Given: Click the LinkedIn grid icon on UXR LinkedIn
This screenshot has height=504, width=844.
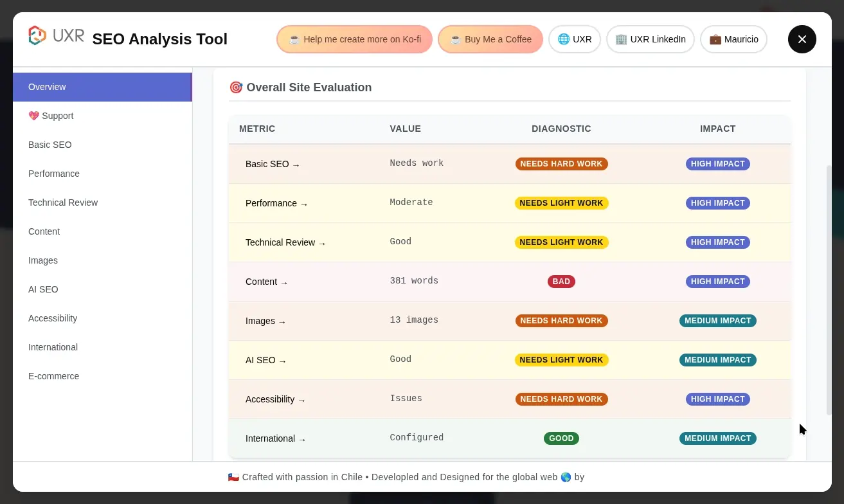Looking at the screenshot, I should [621, 39].
